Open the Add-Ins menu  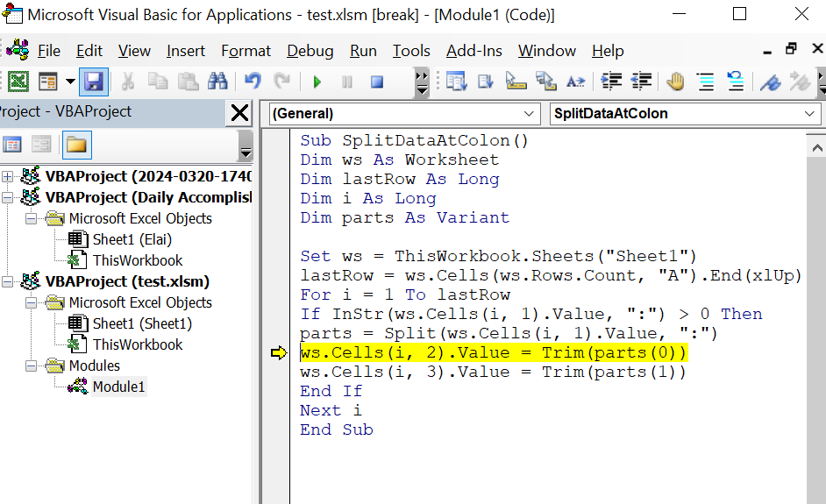[x=474, y=51]
